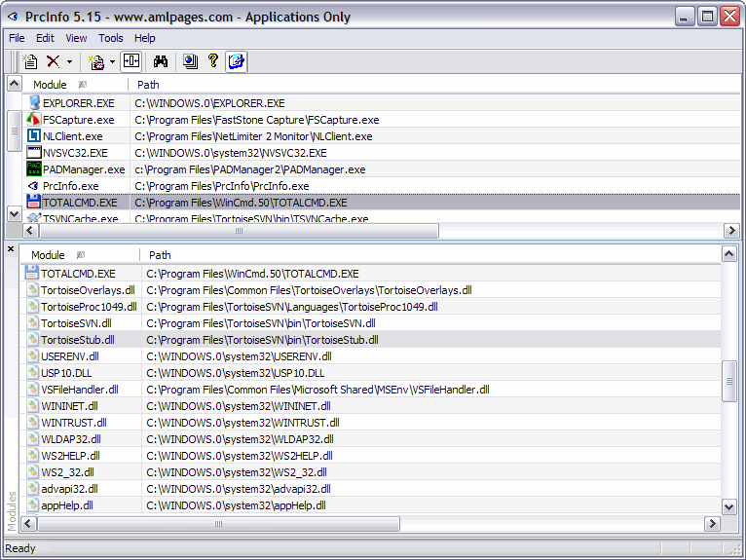
Task: Click the TortoiseProc1049.dll icon
Action: (x=32, y=307)
